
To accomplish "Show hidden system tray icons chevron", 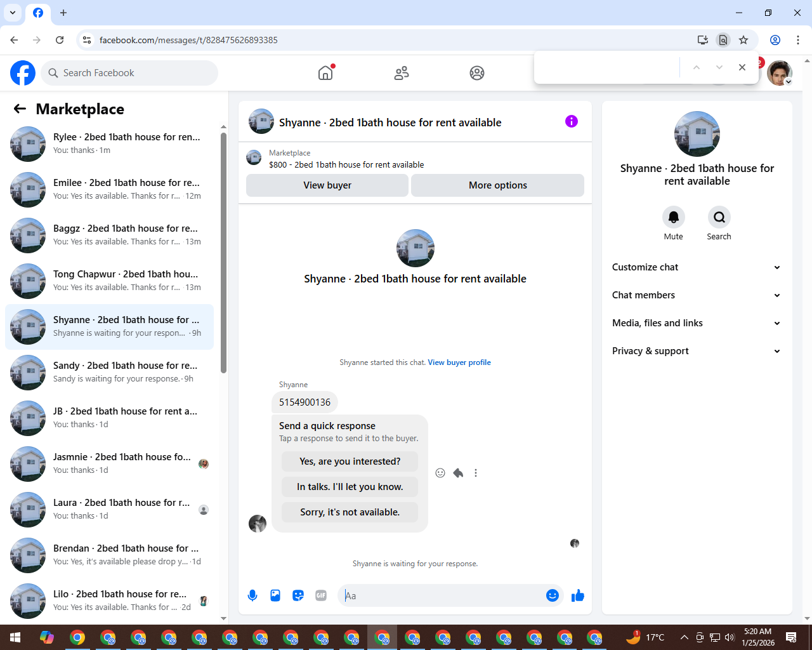I will pos(684,637).
